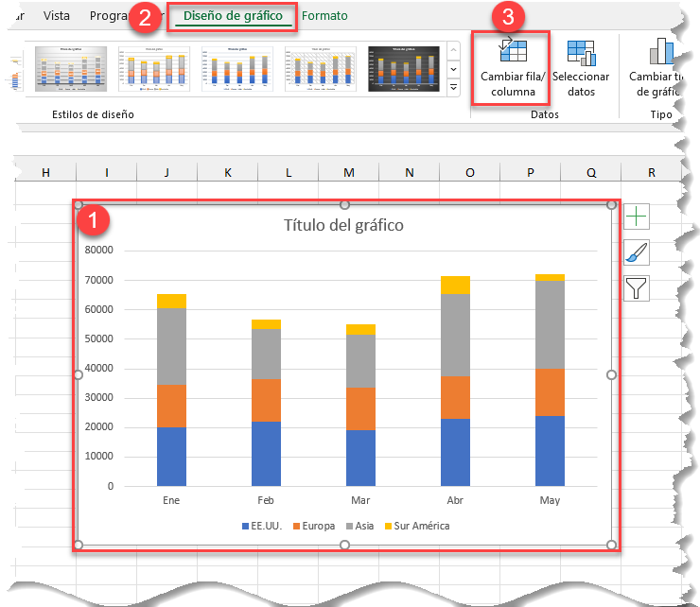Screen dimensions: 700x607
Task: Open chart filters funnel button
Action: click(x=637, y=288)
